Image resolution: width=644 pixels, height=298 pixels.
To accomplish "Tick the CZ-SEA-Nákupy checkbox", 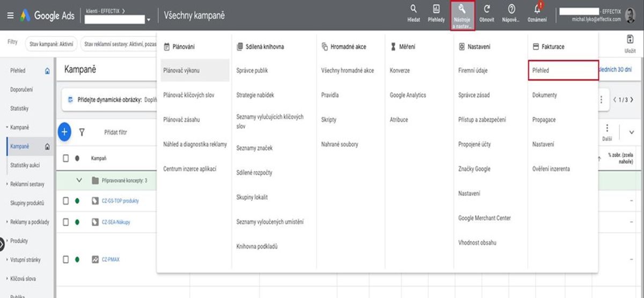I will [x=66, y=222].
